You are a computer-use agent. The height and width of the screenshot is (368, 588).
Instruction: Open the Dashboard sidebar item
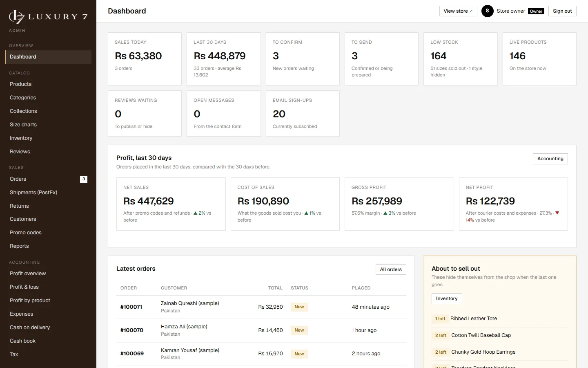tap(48, 57)
